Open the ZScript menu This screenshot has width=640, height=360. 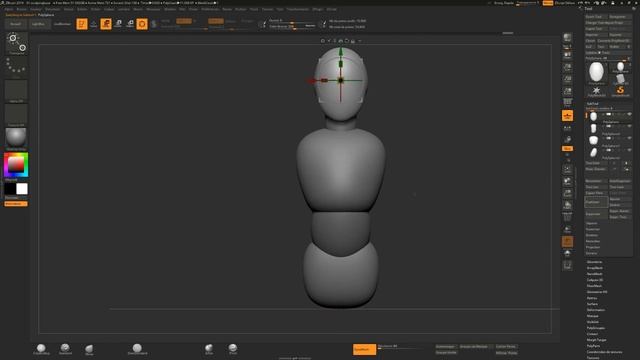point(331,9)
